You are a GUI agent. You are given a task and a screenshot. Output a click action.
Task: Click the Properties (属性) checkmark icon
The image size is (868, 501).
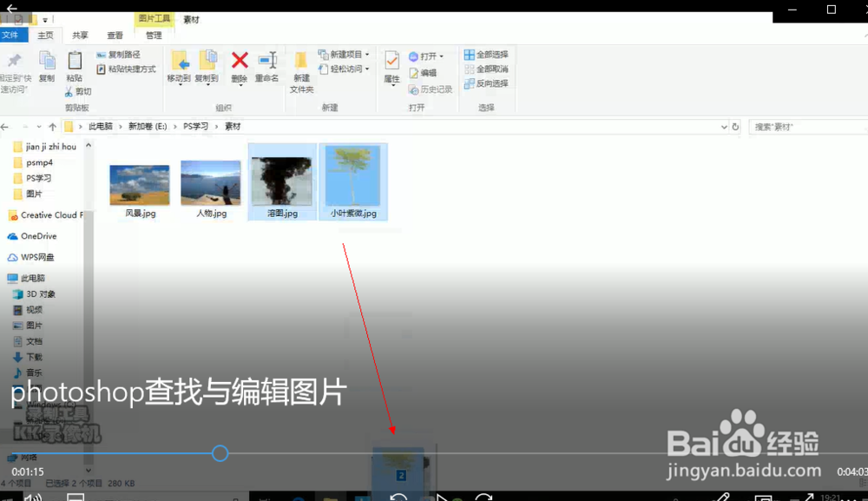point(391,60)
